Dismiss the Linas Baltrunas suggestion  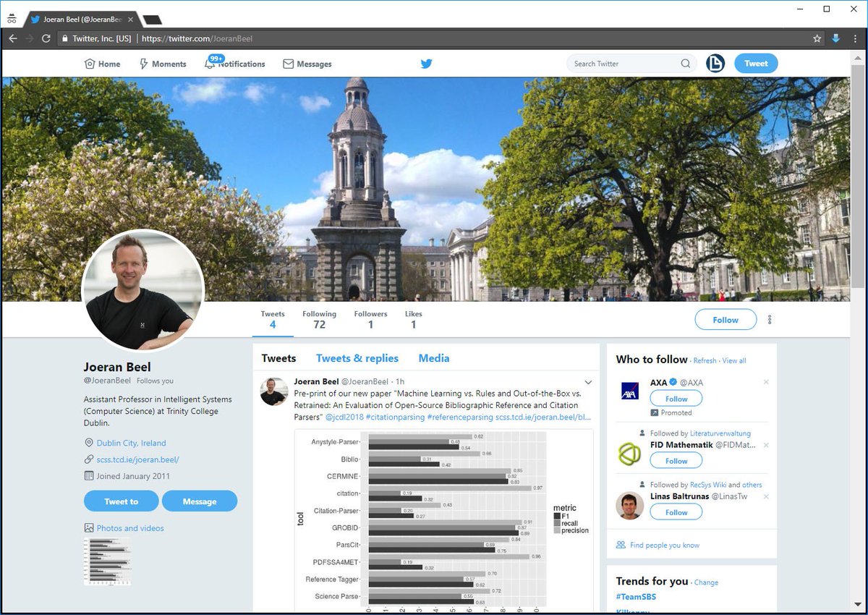[x=766, y=496]
